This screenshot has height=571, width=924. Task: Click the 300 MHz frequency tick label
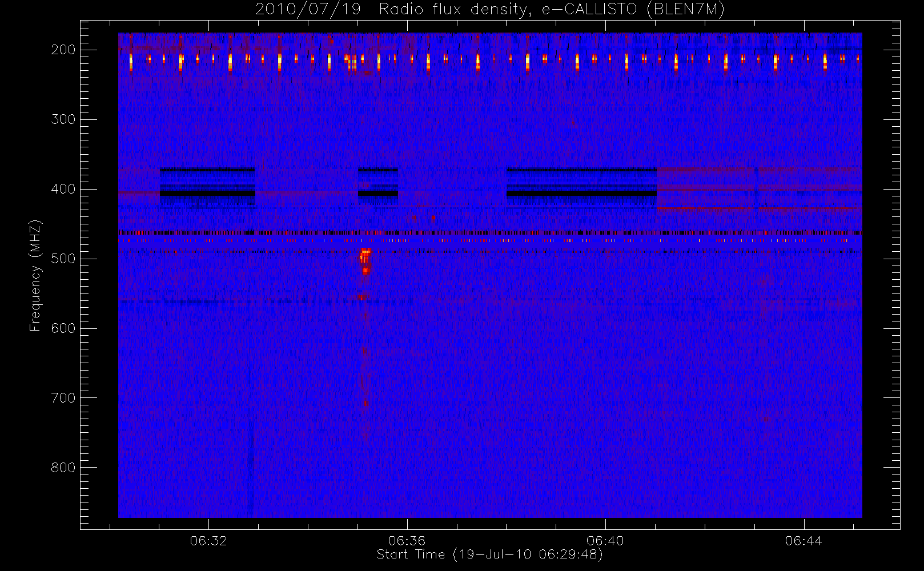pos(63,119)
